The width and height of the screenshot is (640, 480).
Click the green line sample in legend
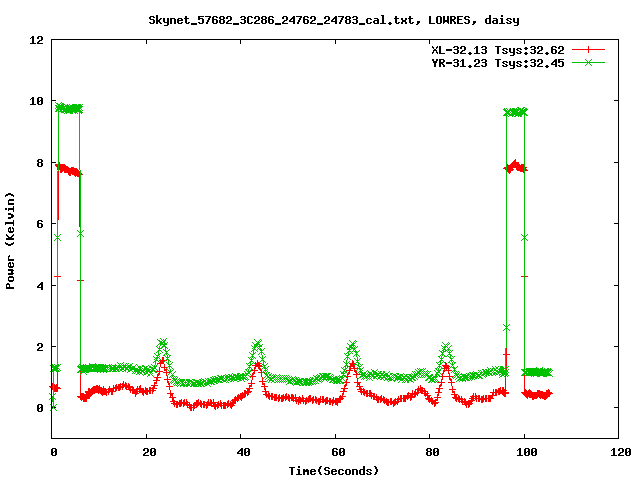tap(588, 62)
